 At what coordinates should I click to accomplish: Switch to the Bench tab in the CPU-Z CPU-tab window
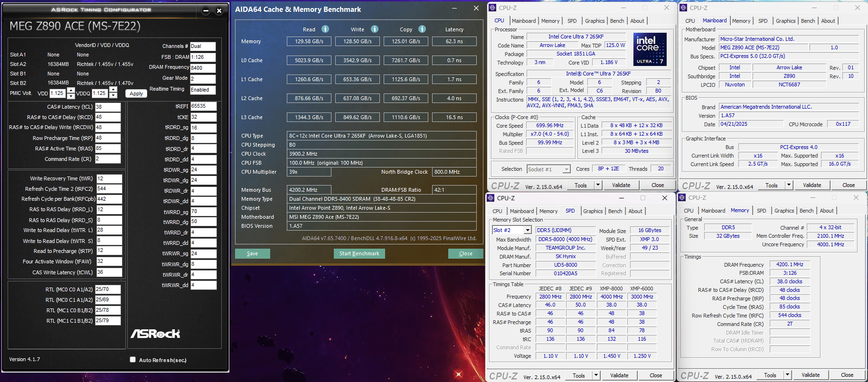[617, 21]
